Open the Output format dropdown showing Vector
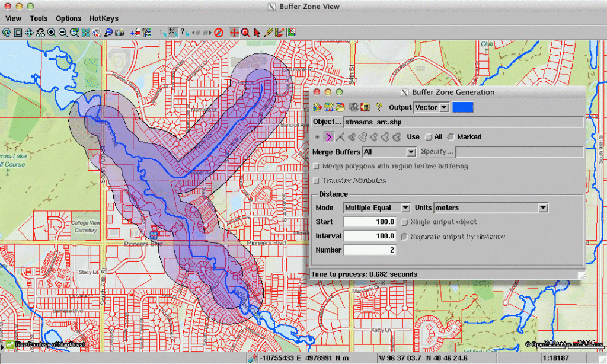The height and width of the screenshot is (364, 607). pos(431,107)
